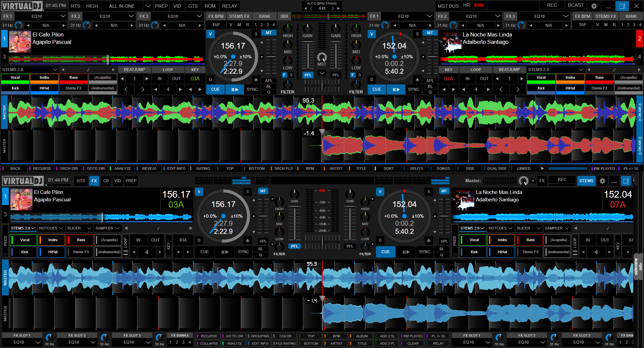Select the SAMPLER pads tab on lower right deck
The image size is (644, 348).
[x=557, y=228]
